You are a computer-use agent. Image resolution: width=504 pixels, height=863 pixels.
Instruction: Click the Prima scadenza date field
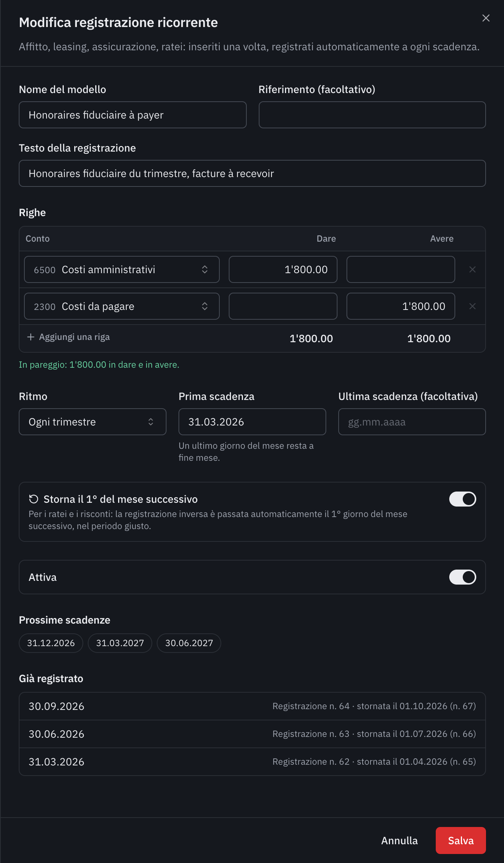coord(252,422)
